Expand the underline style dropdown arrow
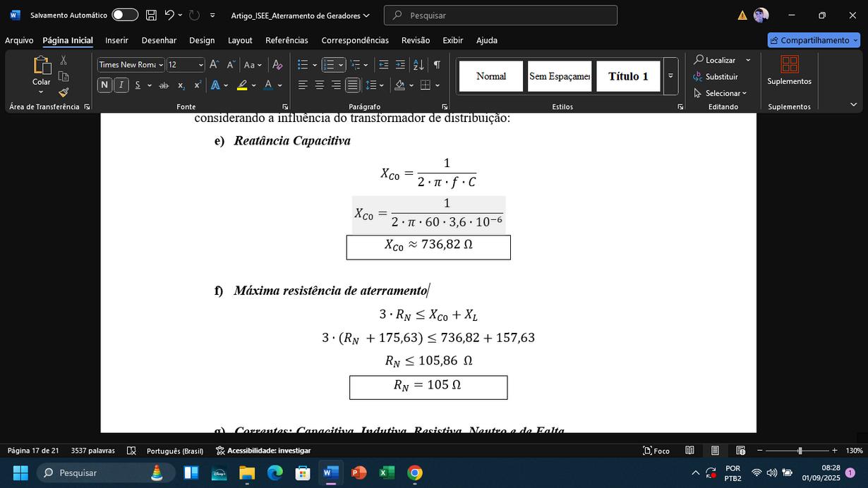 point(150,85)
